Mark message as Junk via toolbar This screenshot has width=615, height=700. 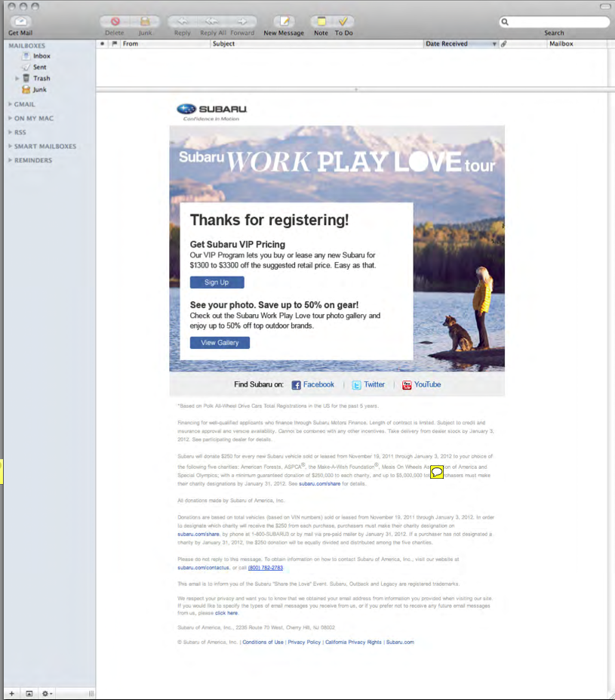145,21
